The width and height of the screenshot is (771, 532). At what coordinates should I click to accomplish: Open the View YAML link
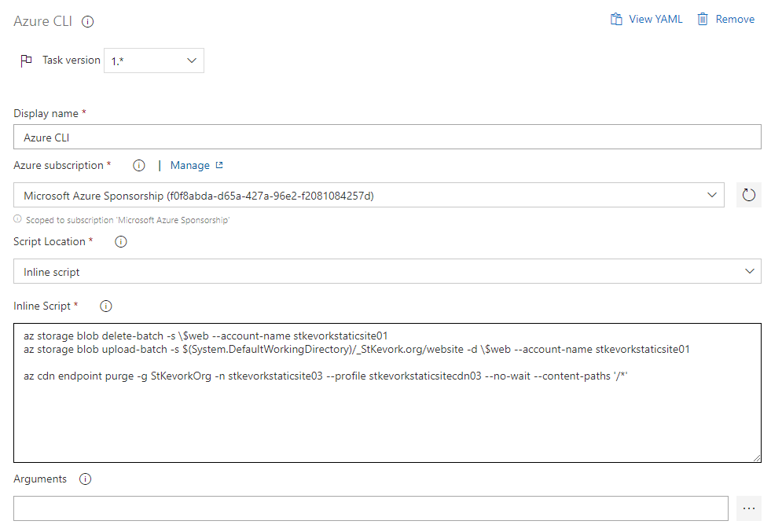click(x=655, y=19)
